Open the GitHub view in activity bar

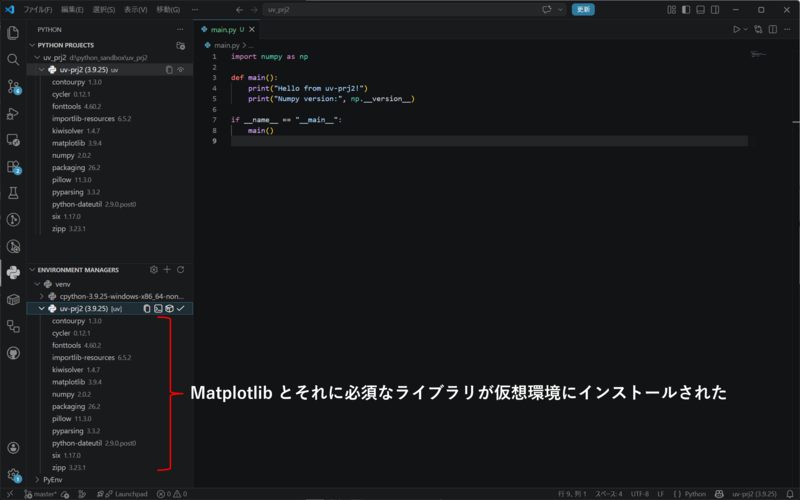point(13,353)
